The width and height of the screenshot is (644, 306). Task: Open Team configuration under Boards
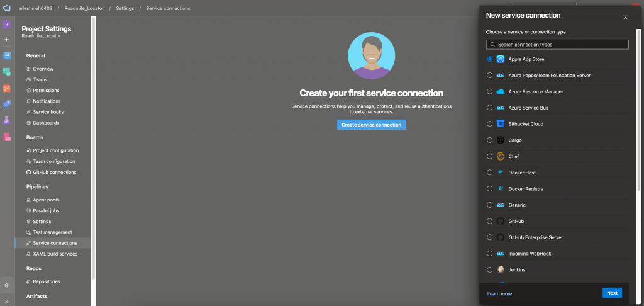(x=53, y=161)
